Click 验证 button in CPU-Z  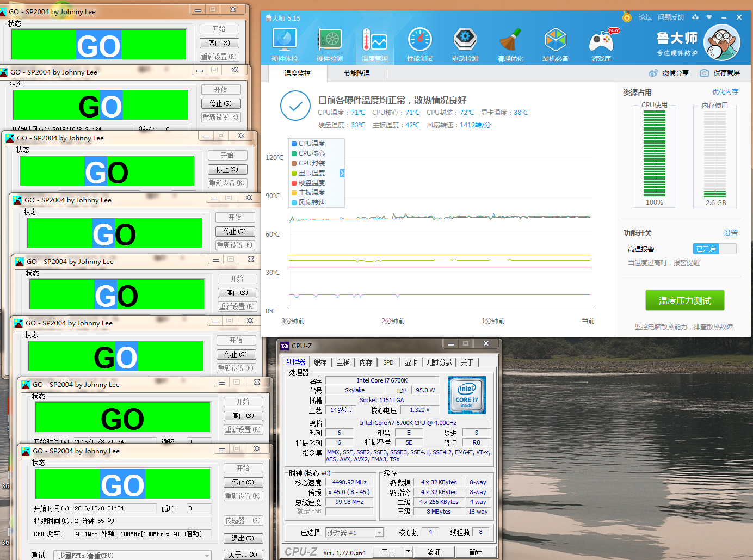(x=434, y=551)
